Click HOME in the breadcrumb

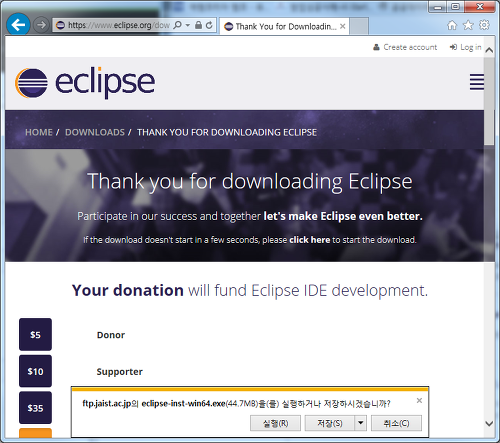(39, 132)
